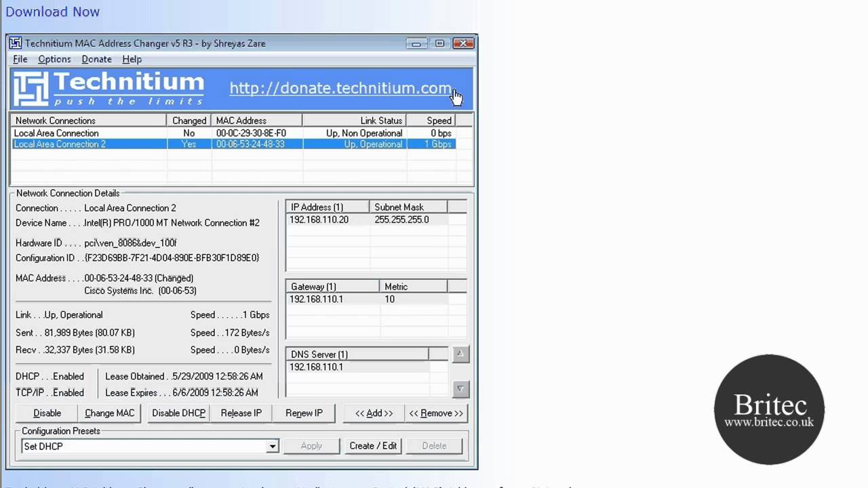Click the Gateway (1) column header
The width and height of the screenshot is (868, 488).
click(333, 287)
